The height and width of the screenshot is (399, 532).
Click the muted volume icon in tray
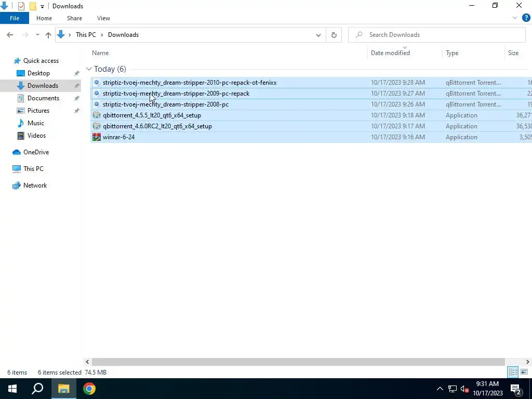[465, 389]
